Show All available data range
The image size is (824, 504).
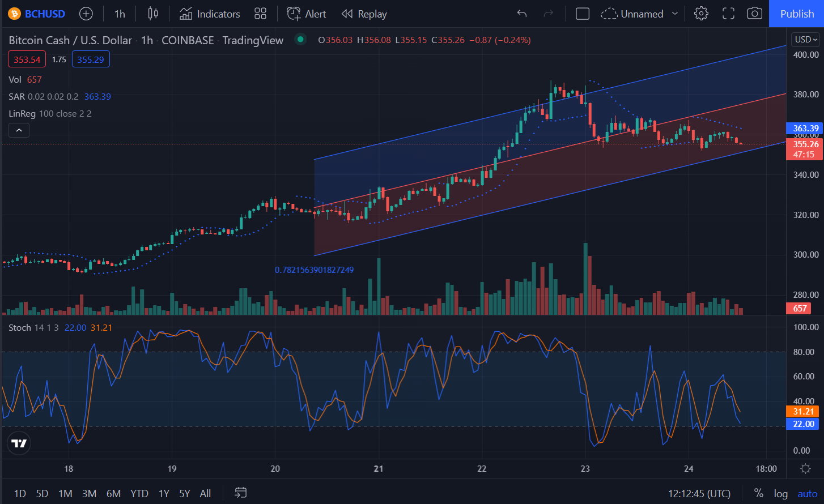click(205, 494)
